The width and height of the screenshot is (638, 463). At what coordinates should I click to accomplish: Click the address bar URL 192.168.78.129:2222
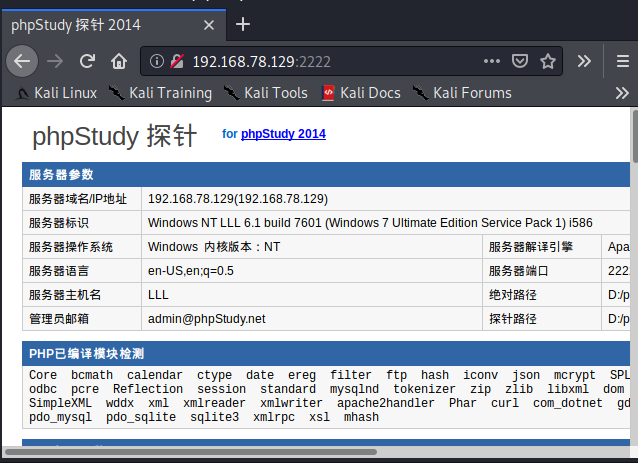point(261,62)
